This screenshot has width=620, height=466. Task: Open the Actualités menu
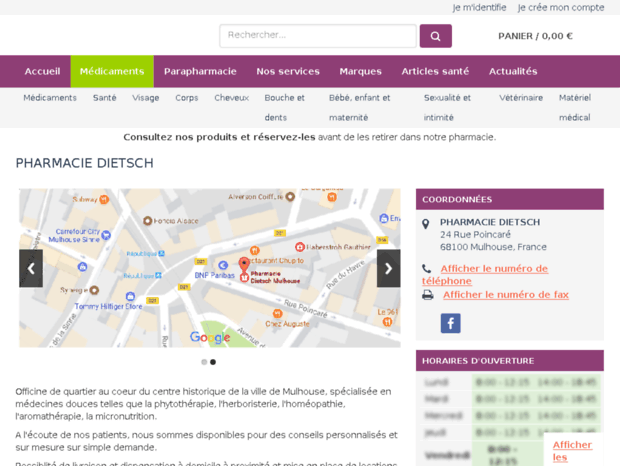[x=513, y=72]
